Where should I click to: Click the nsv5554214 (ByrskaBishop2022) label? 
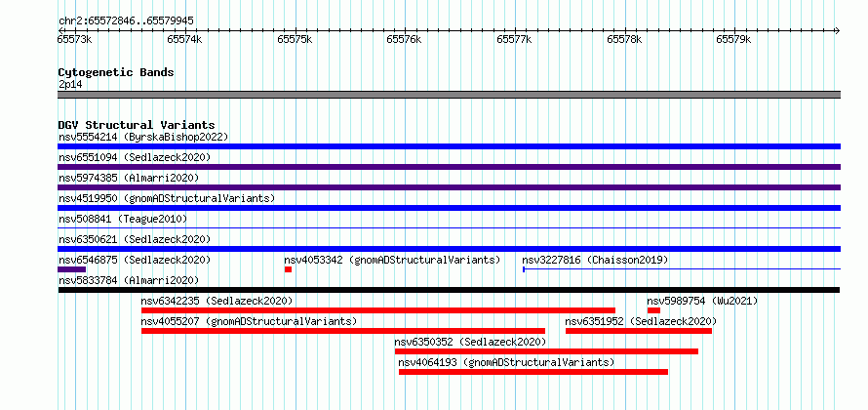point(143,137)
